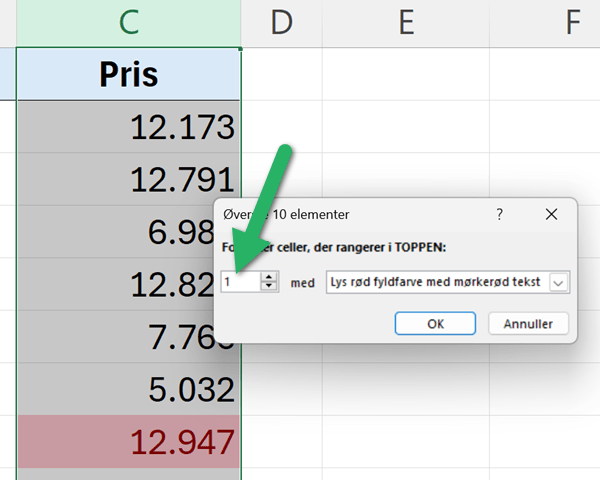Select the cell containing 12.173
Image resolution: width=600 pixels, height=480 pixels.
tap(129, 127)
